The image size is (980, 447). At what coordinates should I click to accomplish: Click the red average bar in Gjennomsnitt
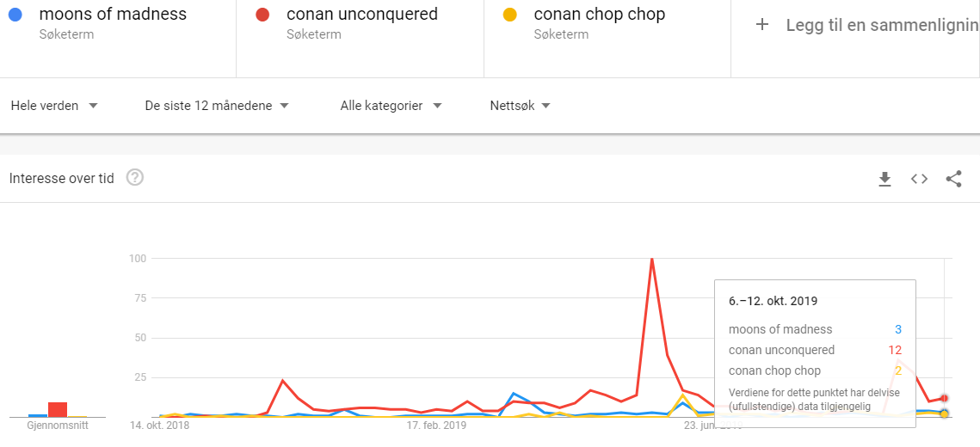pyautogui.click(x=58, y=409)
